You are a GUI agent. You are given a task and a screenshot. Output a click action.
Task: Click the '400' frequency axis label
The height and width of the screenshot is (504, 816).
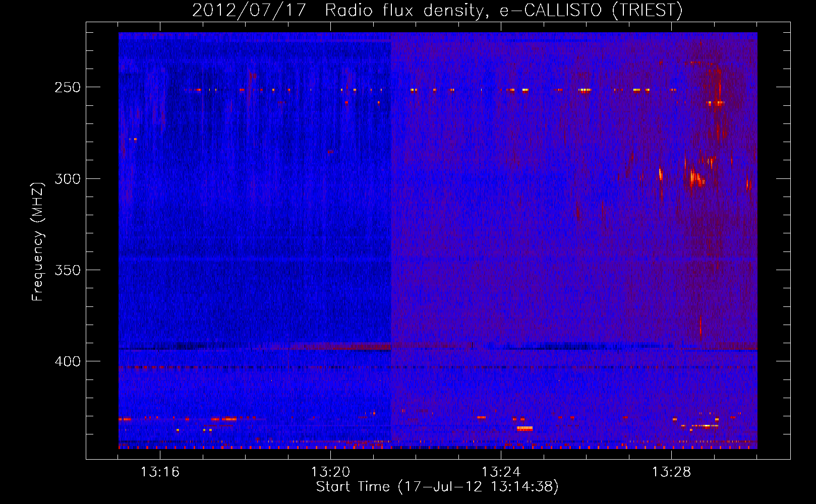coord(68,362)
